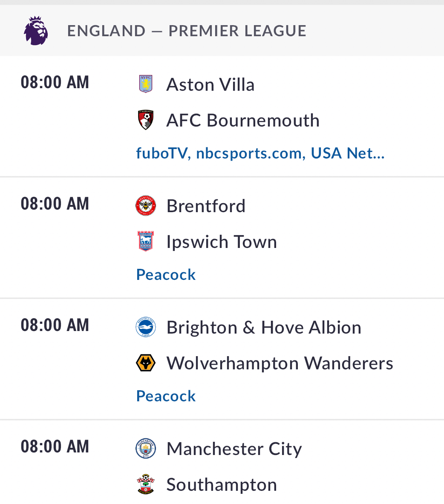This screenshot has height=504, width=444.
Task: Click the Brighton & Hove Albion crest
Action: pos(146,327)
